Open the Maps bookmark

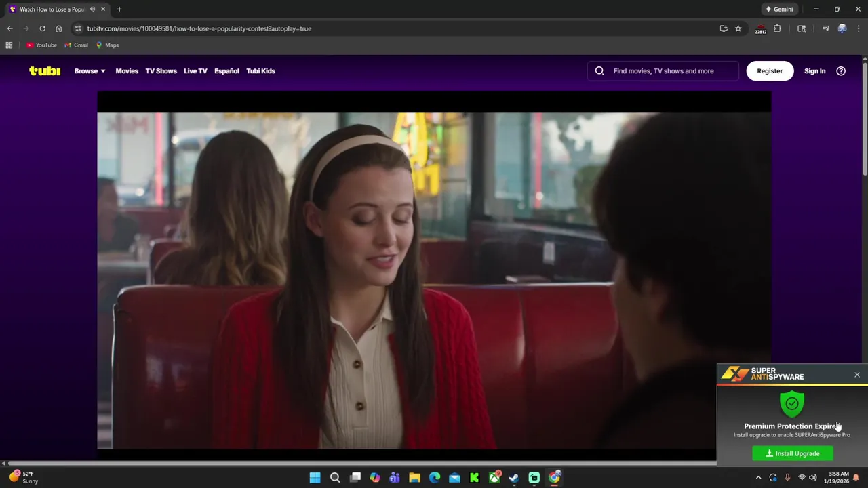tap(107, 45)
